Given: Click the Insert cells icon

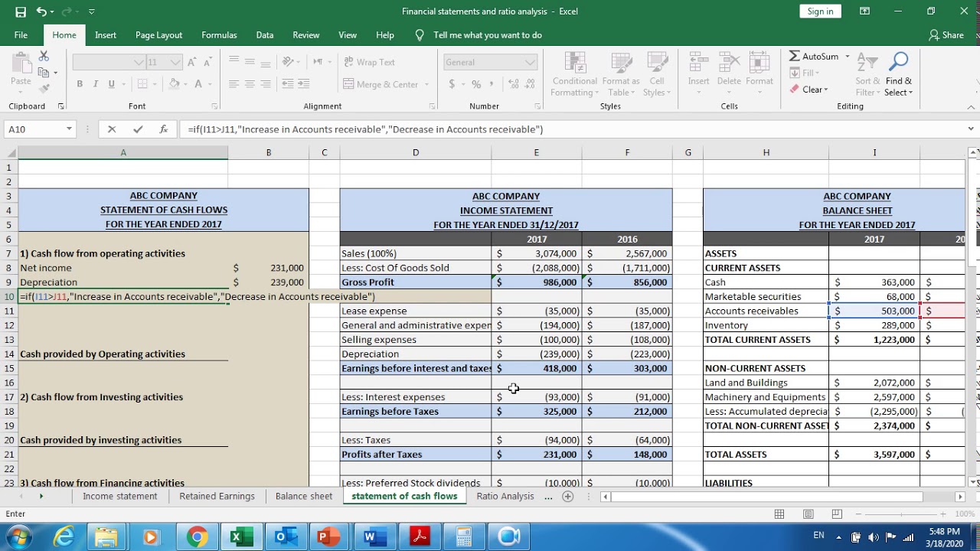Looking at the screenshot, I should [x=698, y=70].
